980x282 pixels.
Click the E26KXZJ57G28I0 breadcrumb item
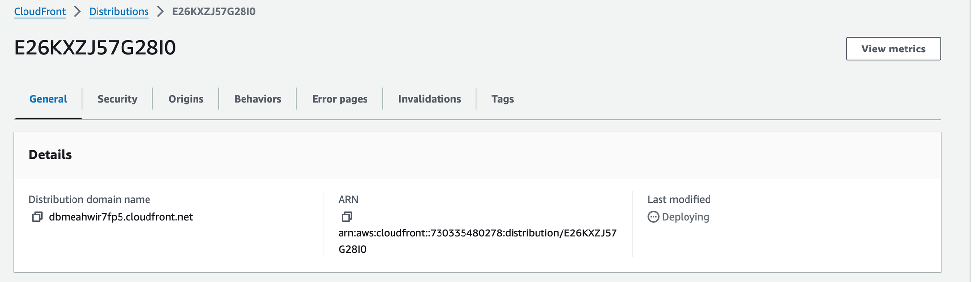[x=214, y=12]
